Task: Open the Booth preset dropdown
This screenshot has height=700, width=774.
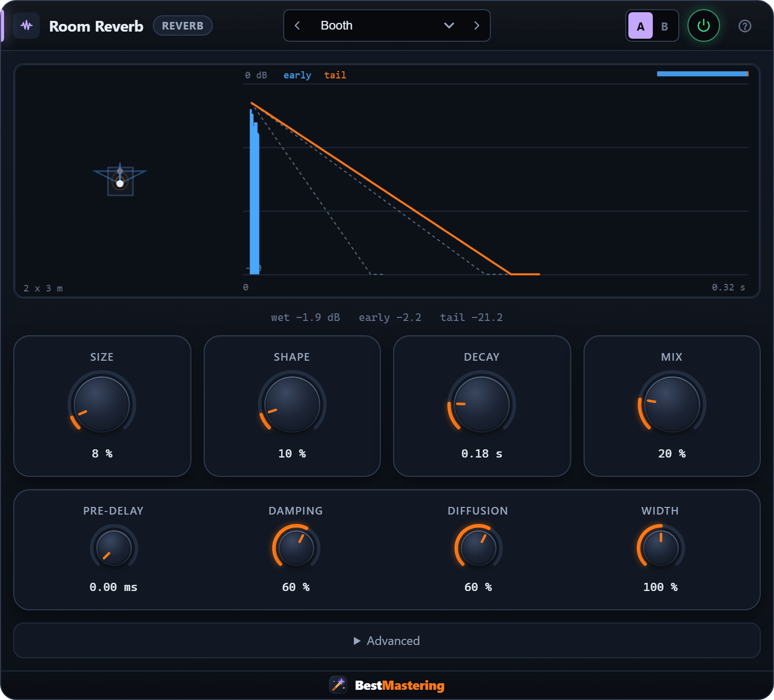Action: pos(387,25)
